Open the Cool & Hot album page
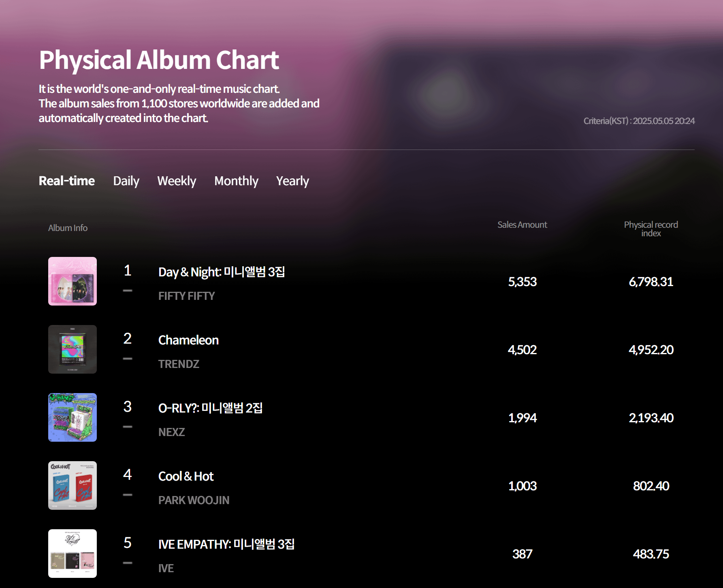Viewport: 723px width, 588px height. coord(186,476)
